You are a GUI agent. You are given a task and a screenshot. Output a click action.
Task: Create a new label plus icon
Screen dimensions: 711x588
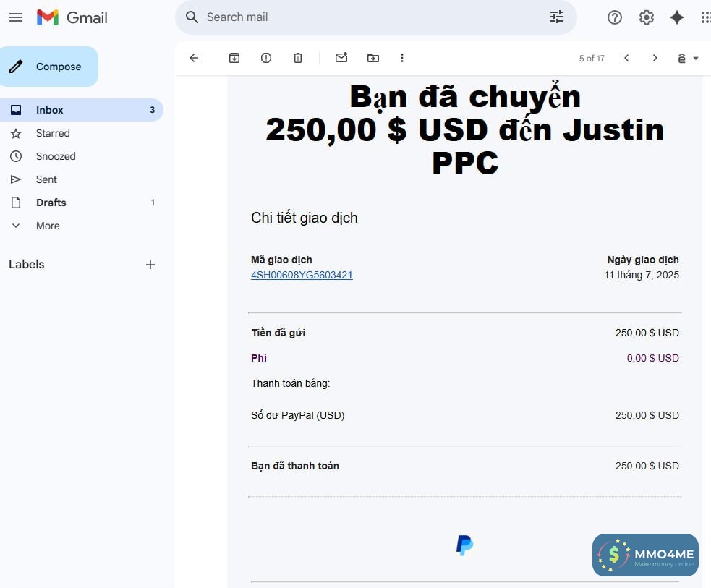pos(150,265)
